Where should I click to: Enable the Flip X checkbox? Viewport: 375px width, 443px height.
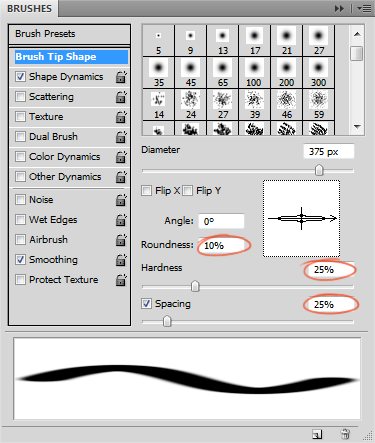pos(146,191)
